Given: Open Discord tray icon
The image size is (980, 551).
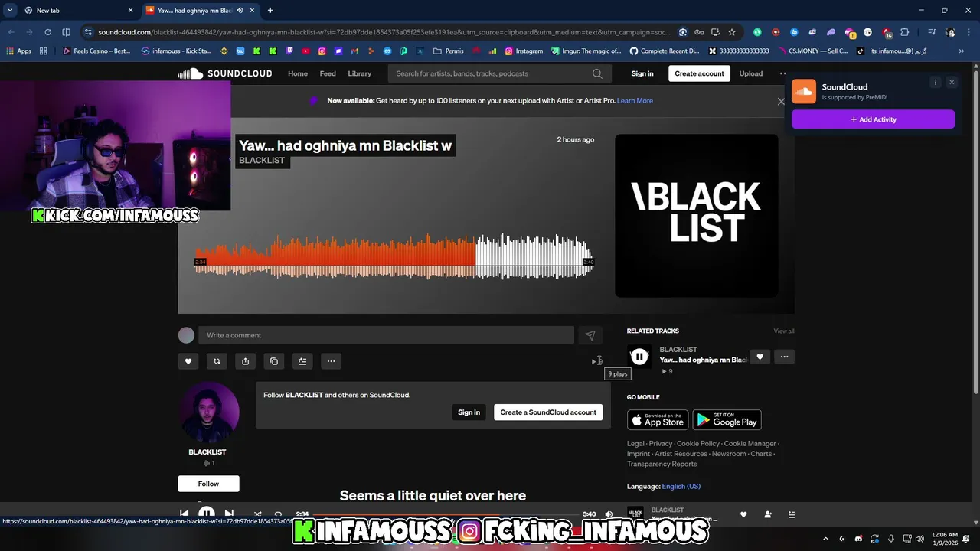Looking at the screenshot, I should (858, 538).
